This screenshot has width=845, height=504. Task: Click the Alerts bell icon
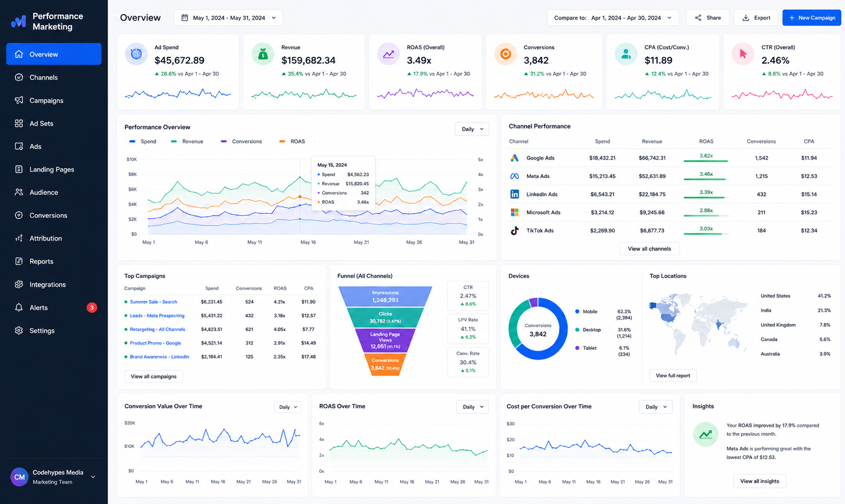click(x=19, y=307)
